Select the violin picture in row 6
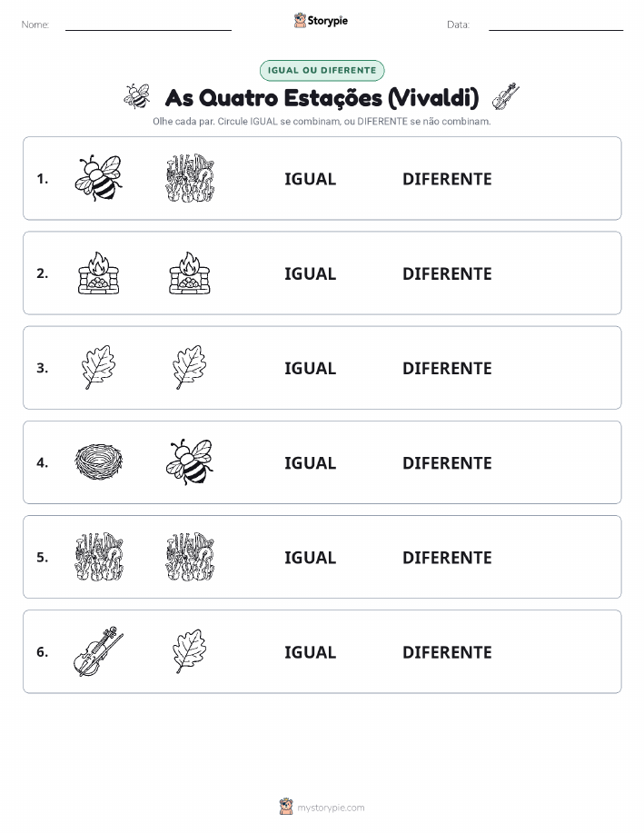Screen dimensions: 644x833 pyautogui.click(x=98, y=651)
